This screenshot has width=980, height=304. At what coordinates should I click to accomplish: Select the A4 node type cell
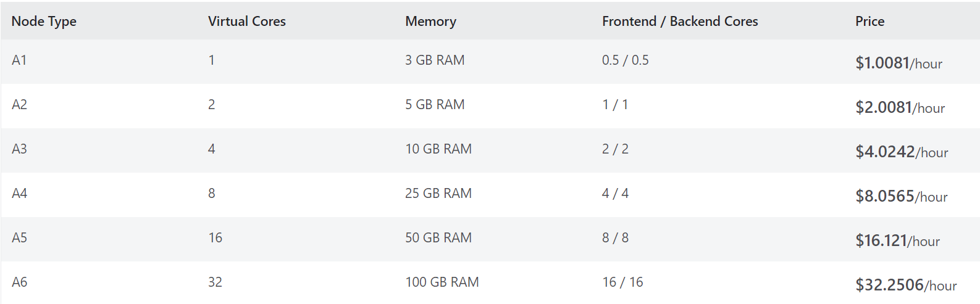click(19, 194)
